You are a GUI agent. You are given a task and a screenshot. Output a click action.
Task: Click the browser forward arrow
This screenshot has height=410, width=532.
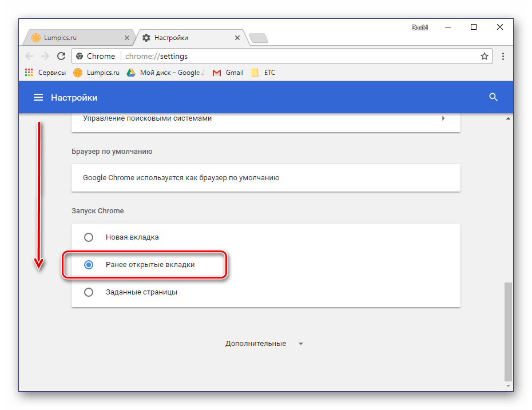[45, 56]
